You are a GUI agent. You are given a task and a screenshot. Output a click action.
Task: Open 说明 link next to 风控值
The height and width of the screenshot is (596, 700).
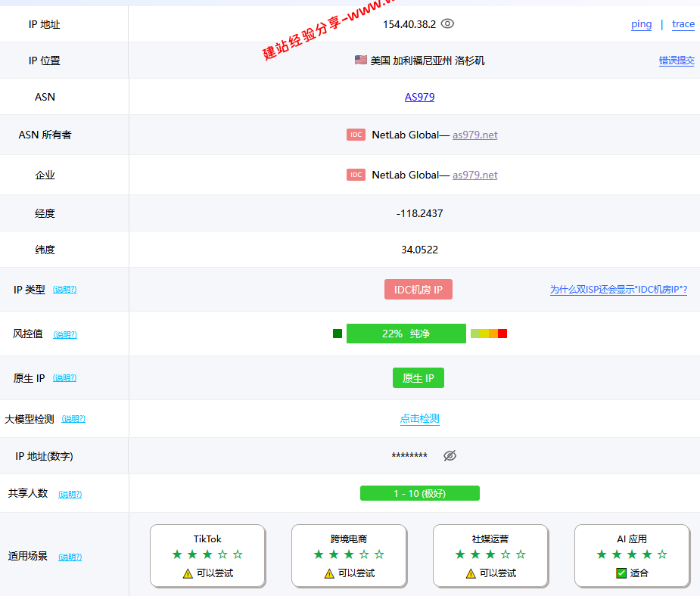pyautogui.click(x=65, y=334)
